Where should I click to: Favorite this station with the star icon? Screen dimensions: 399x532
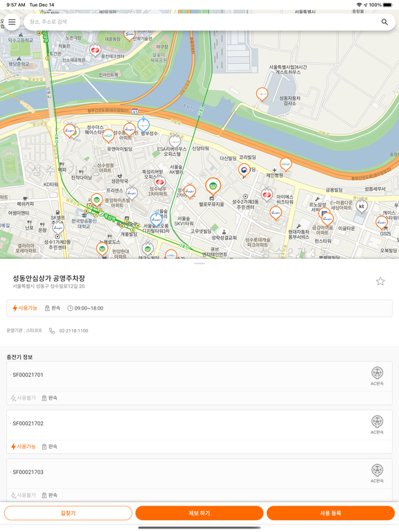[380, 281]
